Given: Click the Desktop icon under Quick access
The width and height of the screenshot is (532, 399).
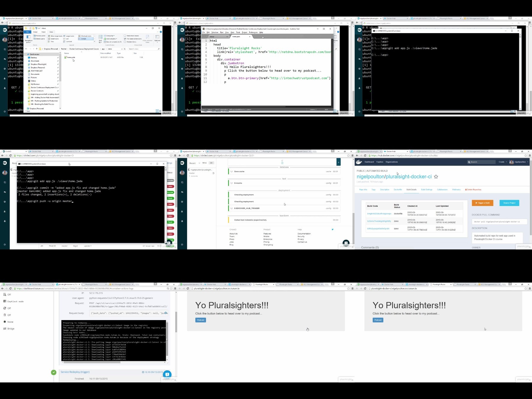Looking at the screenshot, I should tap(29, 58).
